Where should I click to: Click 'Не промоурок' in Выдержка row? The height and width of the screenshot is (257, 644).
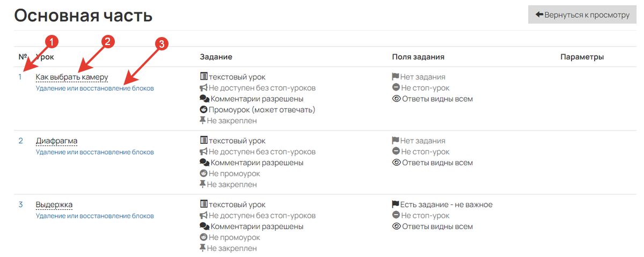coord(235,237)
